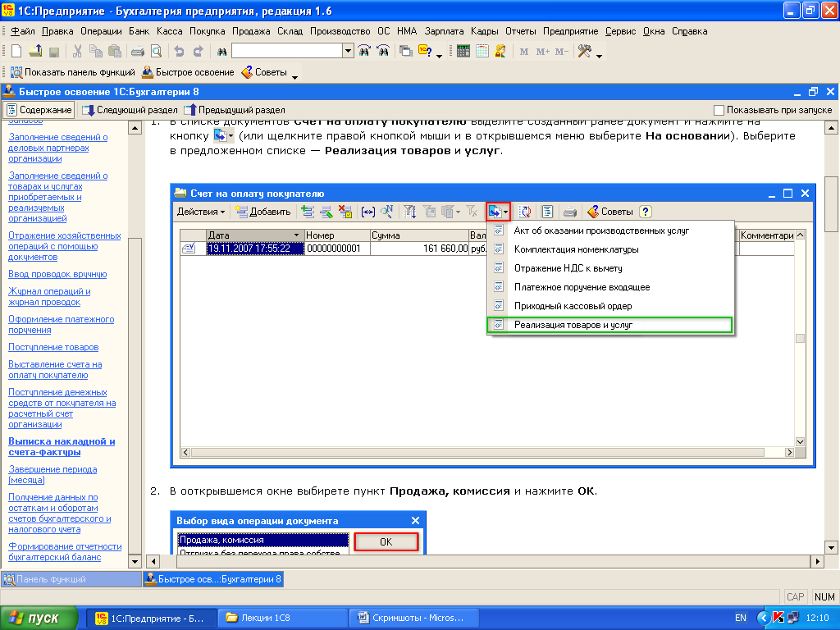Click the 1C help question icon

[425, 52]
